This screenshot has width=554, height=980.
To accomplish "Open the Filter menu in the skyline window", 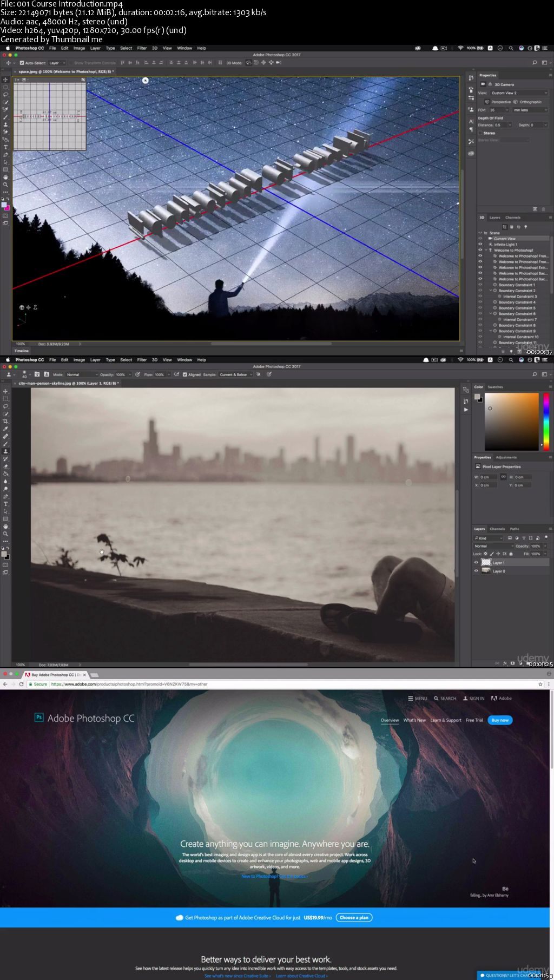I will click(x=142, y=360).
